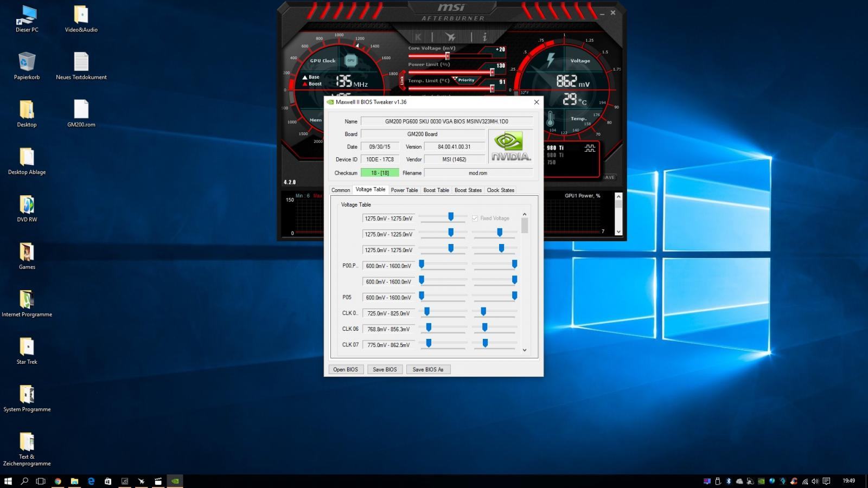Select the Desktop Ablage folder icon
This screenshot has height=488, width=868.
coord(27,161)
